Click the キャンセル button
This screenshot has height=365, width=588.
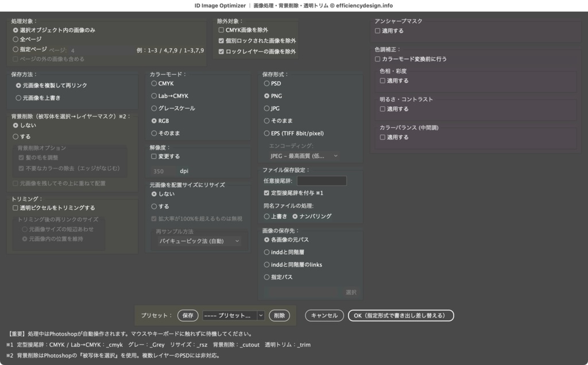(324, 316)
